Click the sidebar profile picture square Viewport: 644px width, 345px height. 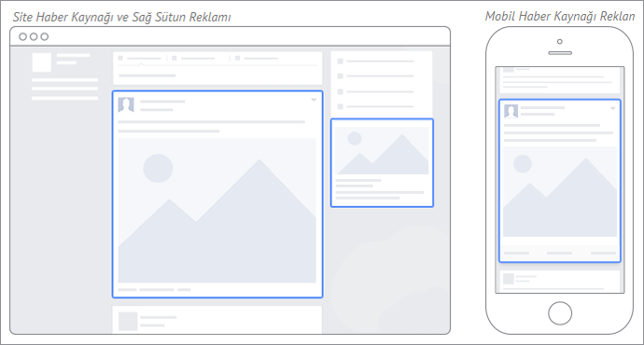(42, 62)
